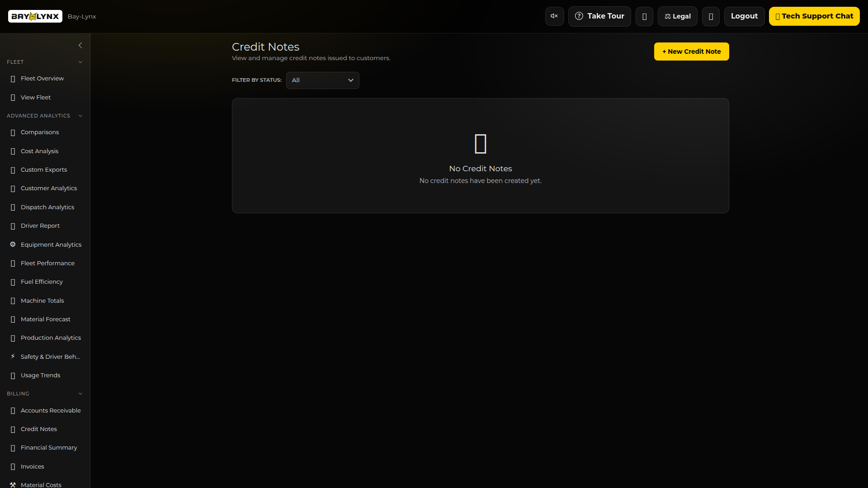Click the help icon in Take Tour
The height and width of the screenshot is (488, 868).
579,16
